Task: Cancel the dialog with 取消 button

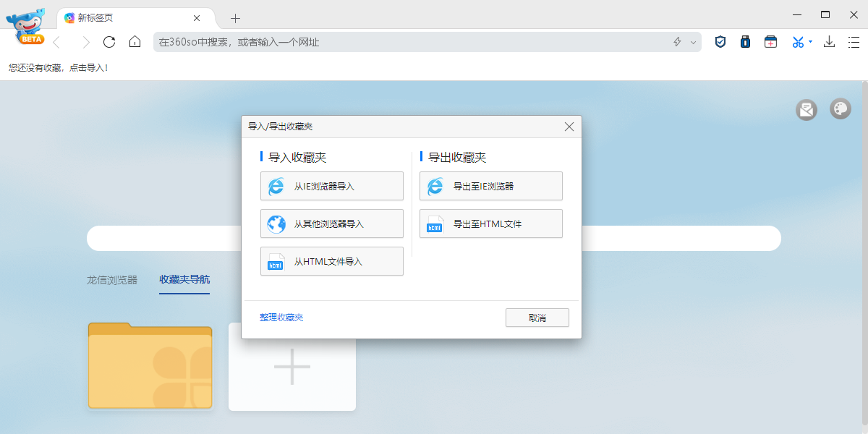Action: (x=537, y=318)
